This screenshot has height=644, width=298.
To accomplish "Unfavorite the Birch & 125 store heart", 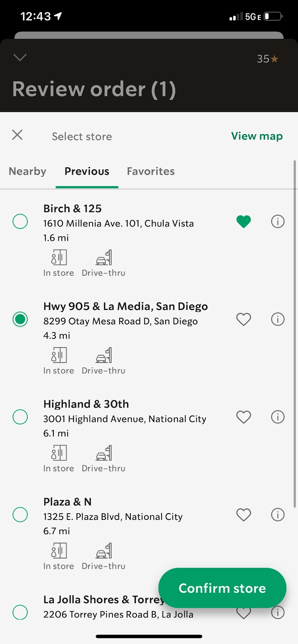I will [244, 222].
